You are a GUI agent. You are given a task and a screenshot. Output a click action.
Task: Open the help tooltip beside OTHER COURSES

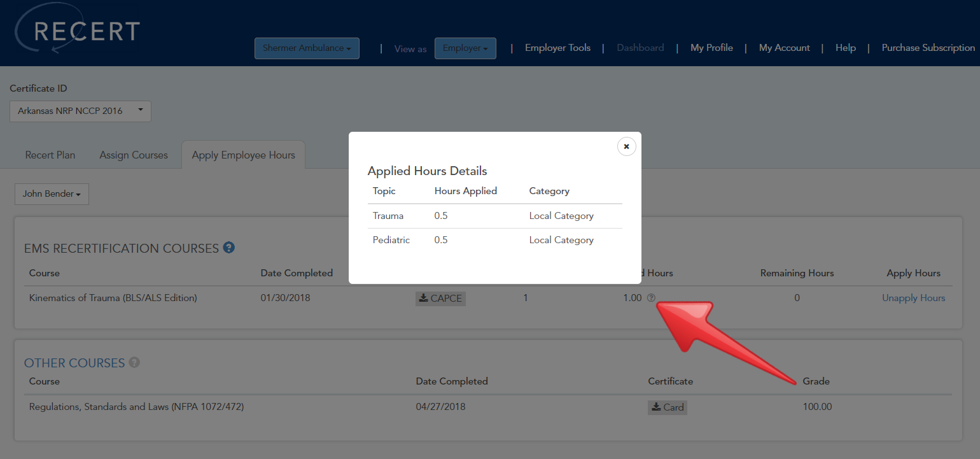(x=134, y=362)
